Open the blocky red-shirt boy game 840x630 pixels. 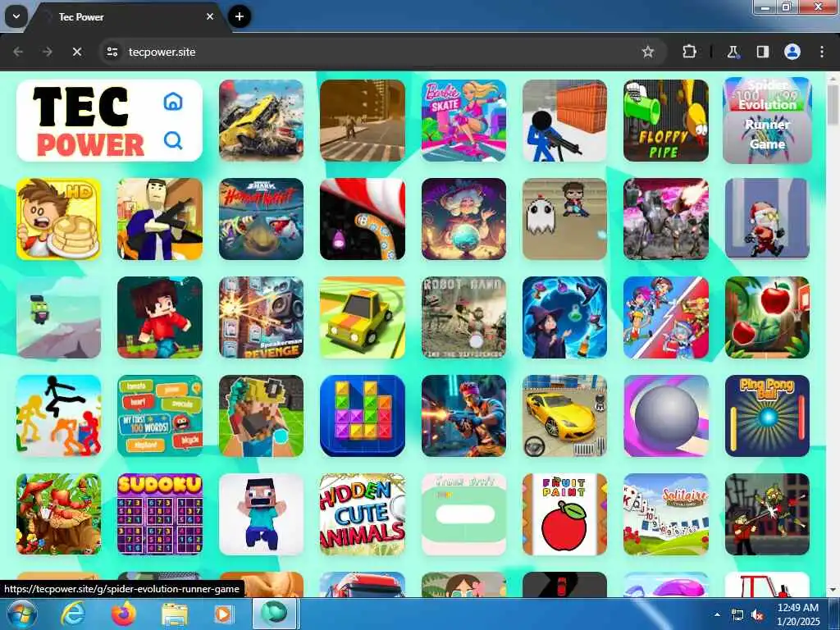[160, 317]
